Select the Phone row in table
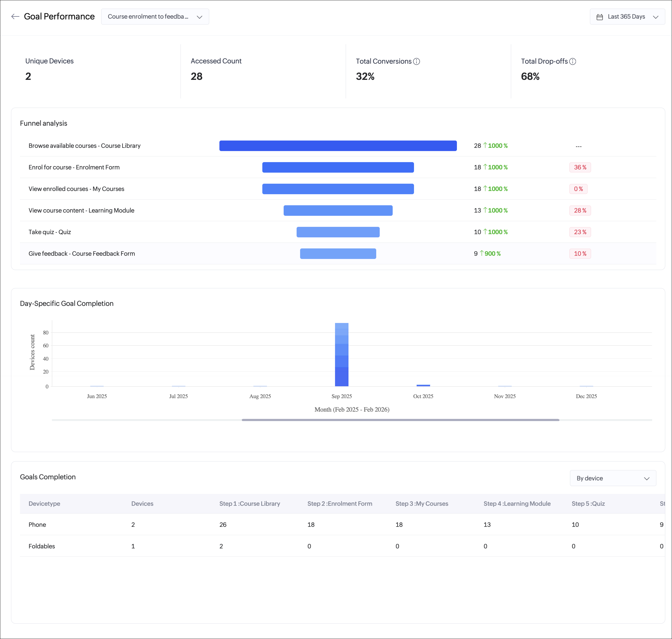 (38, 524)
